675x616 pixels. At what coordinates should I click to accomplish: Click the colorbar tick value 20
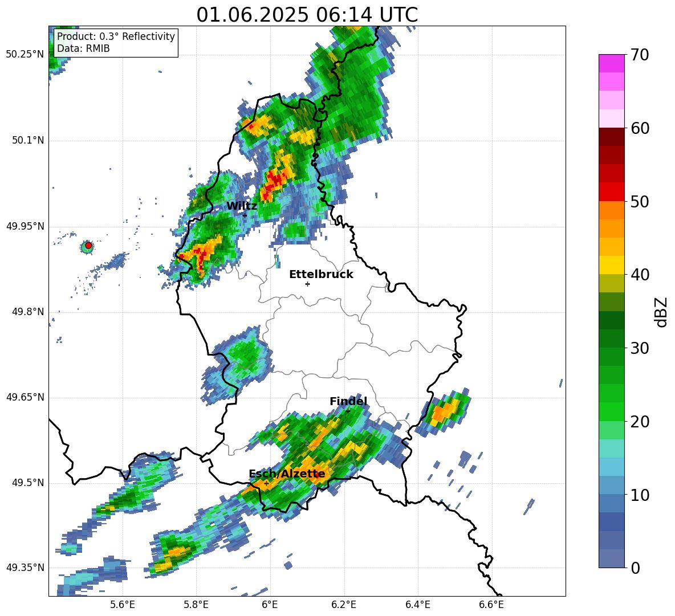pos(640,422)
